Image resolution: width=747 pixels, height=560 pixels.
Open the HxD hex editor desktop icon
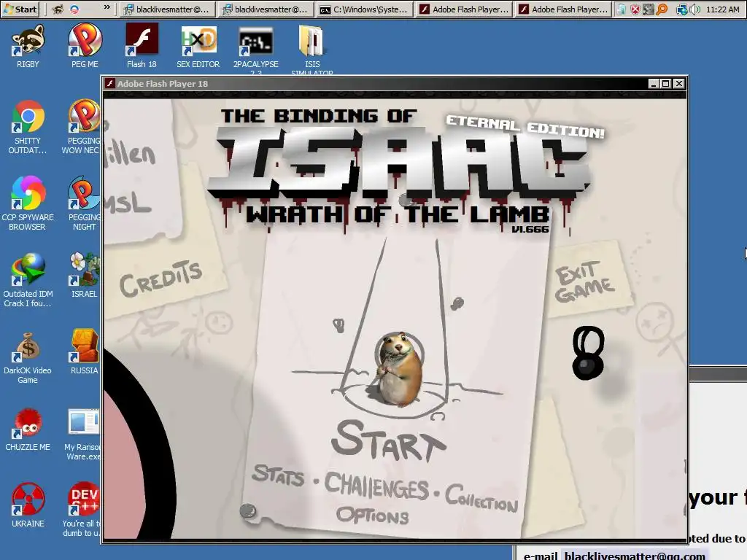(x=198, y=47)
